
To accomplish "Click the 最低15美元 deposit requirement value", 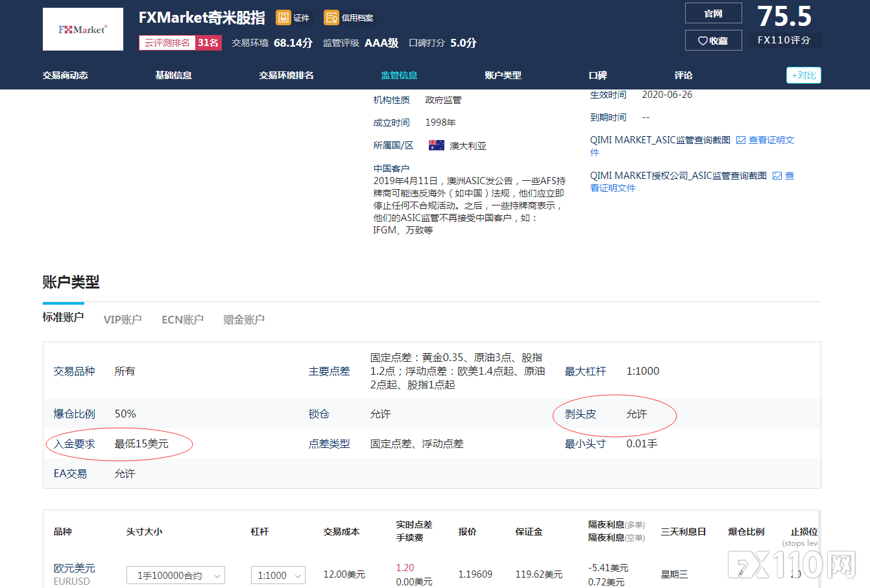I will (141, 444).
